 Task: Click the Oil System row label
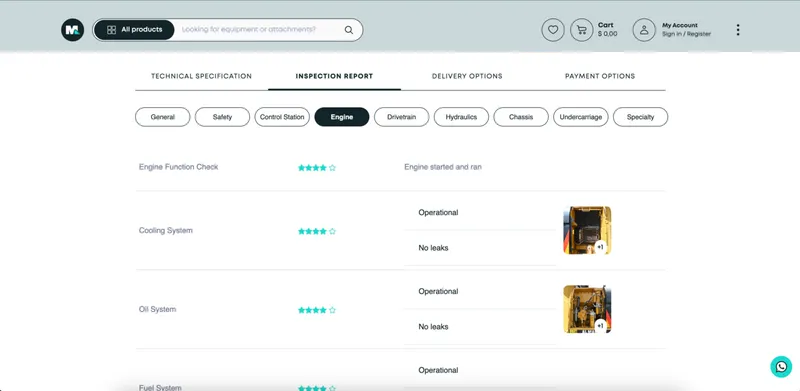pos(157,309)
